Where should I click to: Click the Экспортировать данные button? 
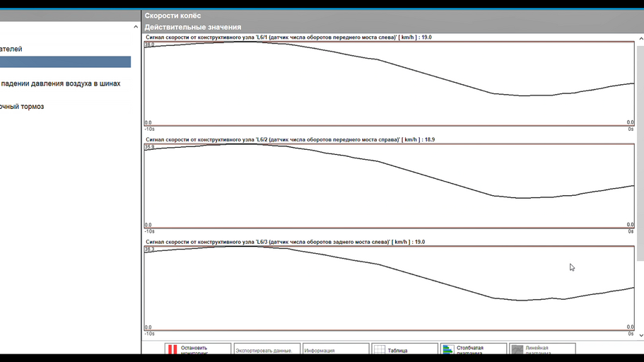coord(267,349)
